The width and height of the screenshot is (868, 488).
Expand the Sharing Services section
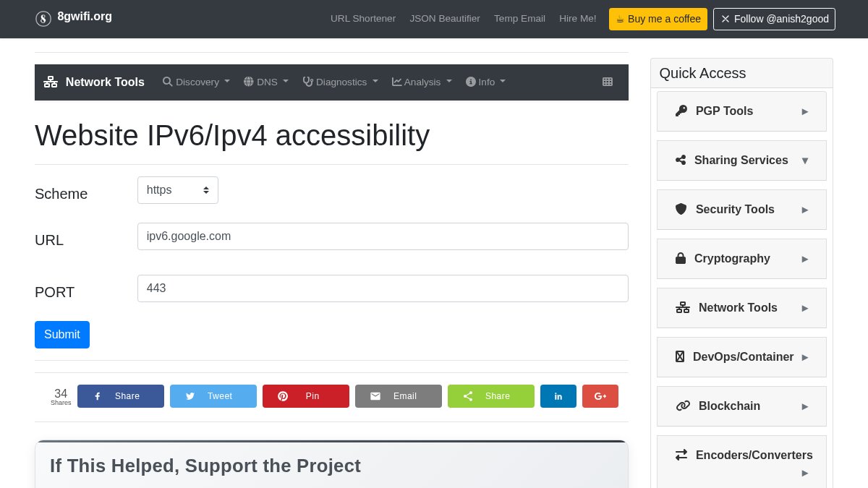click(741, 160)
